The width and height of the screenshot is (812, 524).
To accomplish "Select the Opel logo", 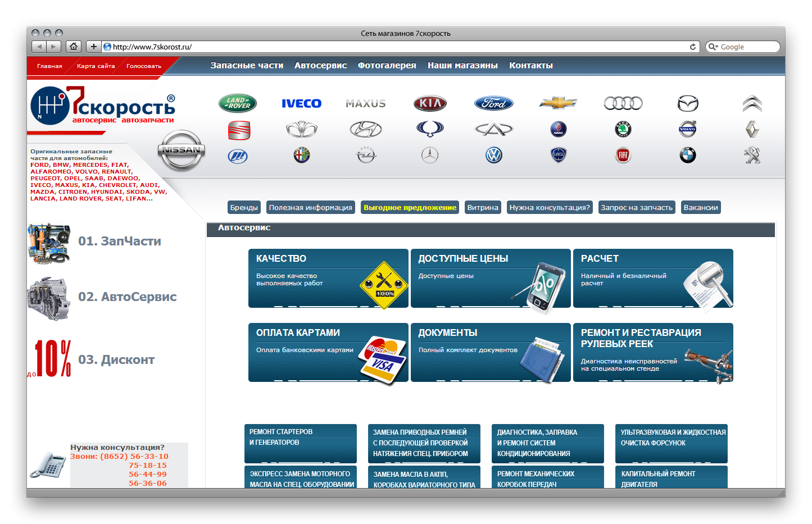I will point(366,155).
